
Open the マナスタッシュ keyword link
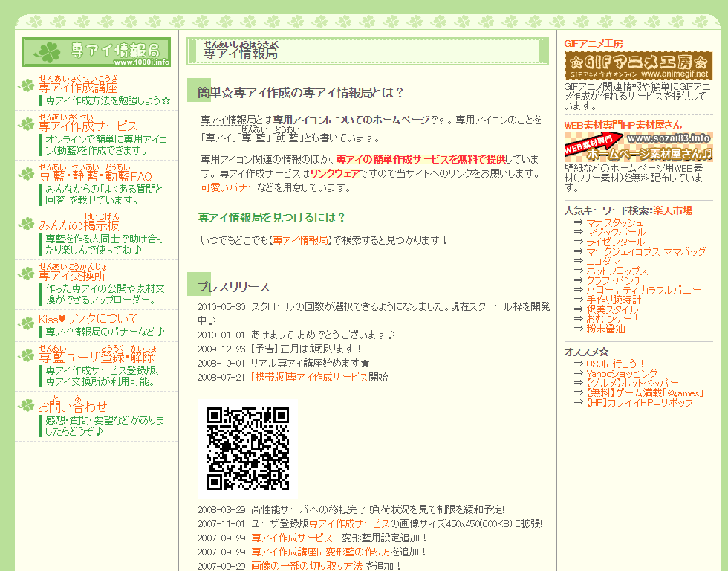click(x=614, y=222)
